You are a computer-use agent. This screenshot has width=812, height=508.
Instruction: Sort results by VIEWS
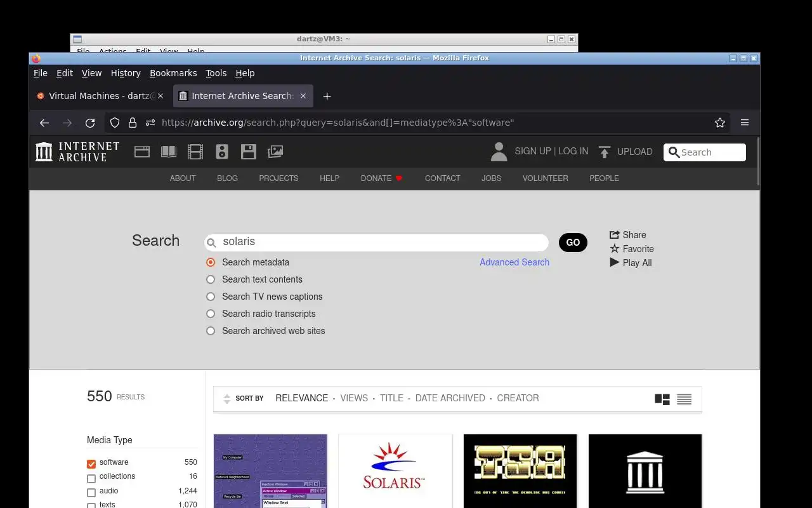[354, 398]
